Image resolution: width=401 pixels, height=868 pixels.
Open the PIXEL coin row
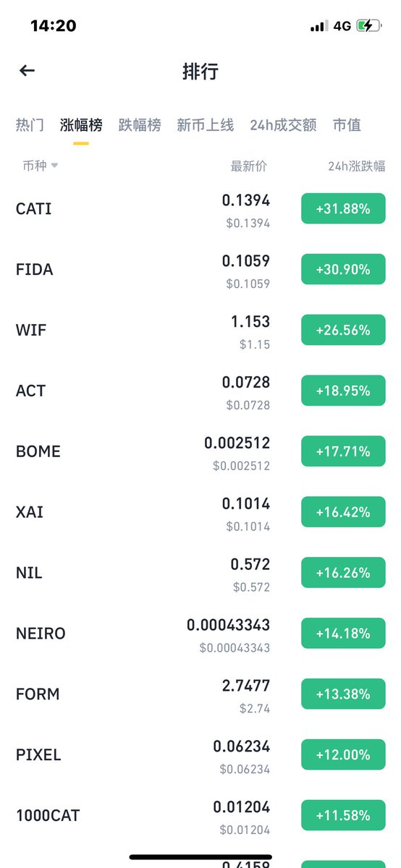pyautogui.click(x=200, y=755)
